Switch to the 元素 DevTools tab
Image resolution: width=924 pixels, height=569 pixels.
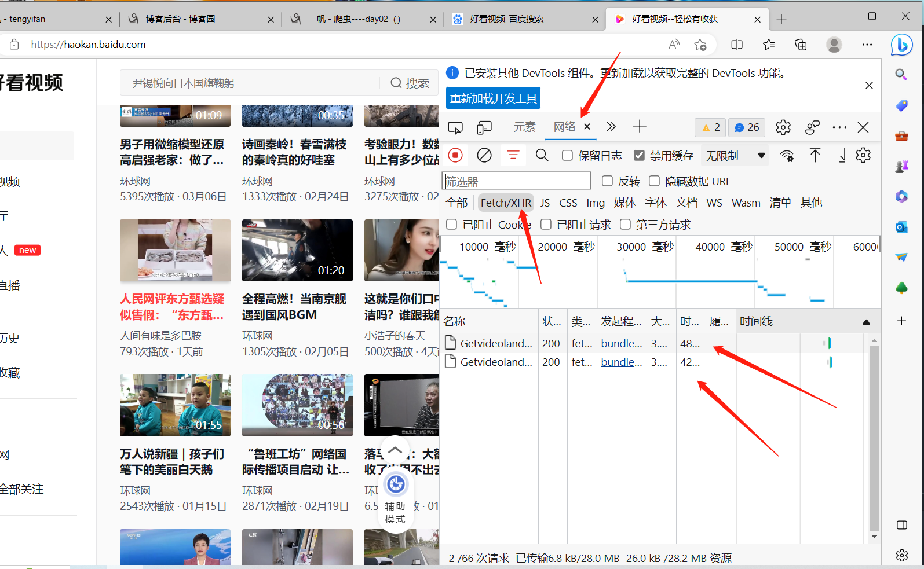click(524, 127)
